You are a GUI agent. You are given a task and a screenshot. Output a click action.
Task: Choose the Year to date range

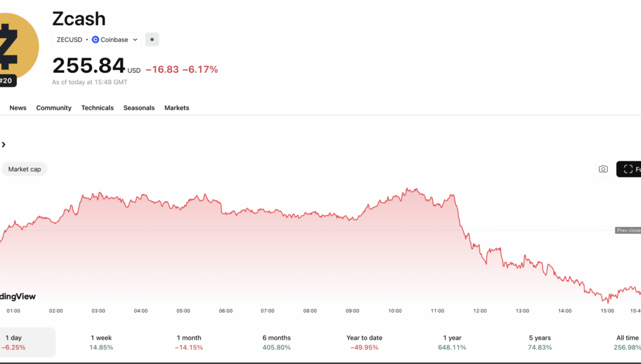[x=364, y=342]
